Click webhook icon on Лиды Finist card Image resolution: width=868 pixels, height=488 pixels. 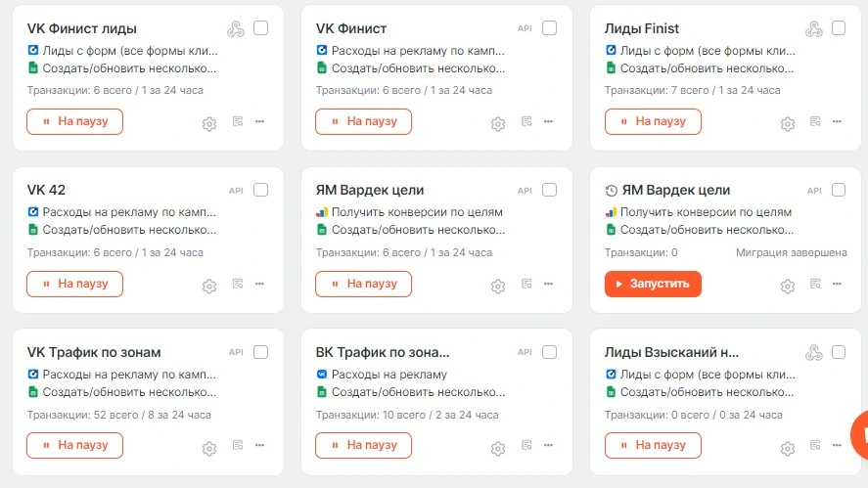[814, 28]
